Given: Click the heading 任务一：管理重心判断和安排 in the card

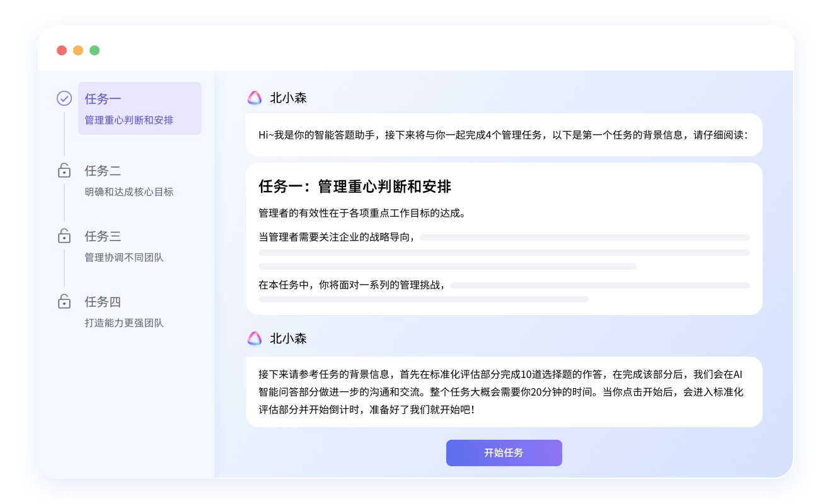Looking at the screenshot, I should pyautogui.click(x=355, y=186).
